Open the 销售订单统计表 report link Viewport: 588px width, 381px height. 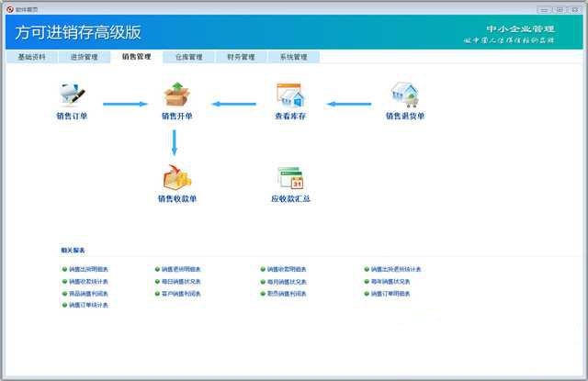click(x=85, y=305)
